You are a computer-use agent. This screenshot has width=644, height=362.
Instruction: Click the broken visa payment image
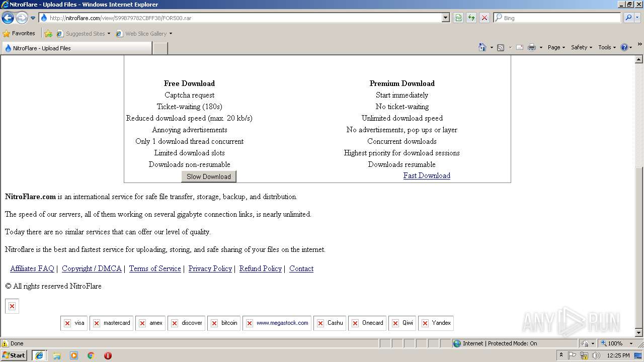pyautogui.click(x=74, y=323)
